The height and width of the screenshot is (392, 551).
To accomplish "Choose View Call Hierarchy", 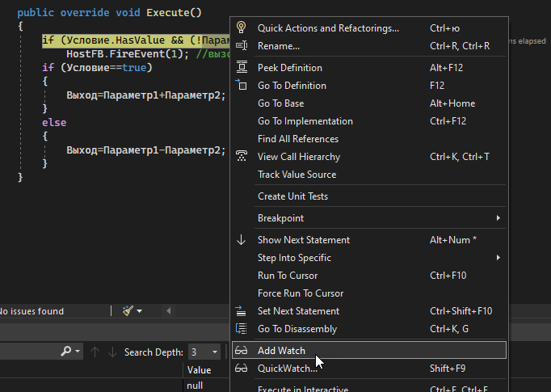I will point(369,157).
